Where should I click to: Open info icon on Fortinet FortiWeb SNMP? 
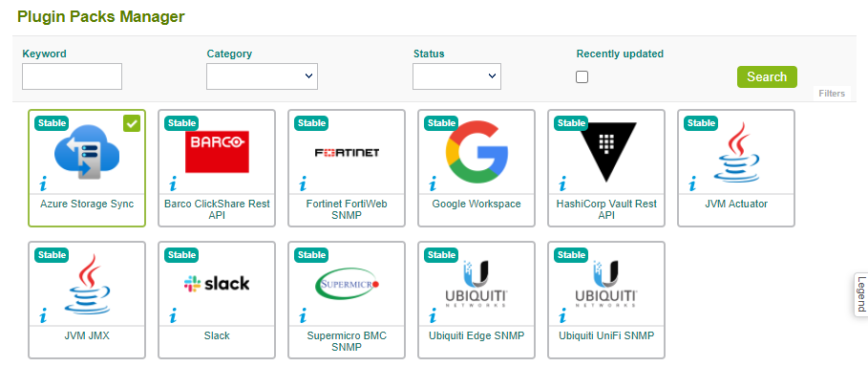303,183
